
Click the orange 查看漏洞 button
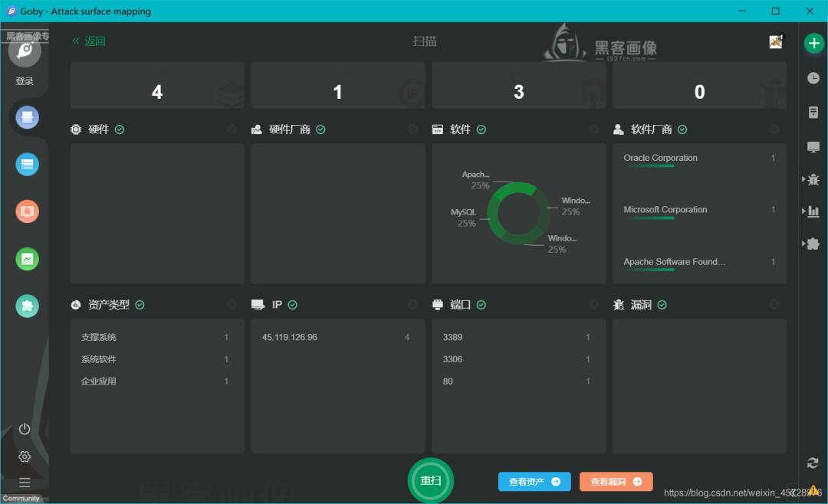[x=616, y=481]
